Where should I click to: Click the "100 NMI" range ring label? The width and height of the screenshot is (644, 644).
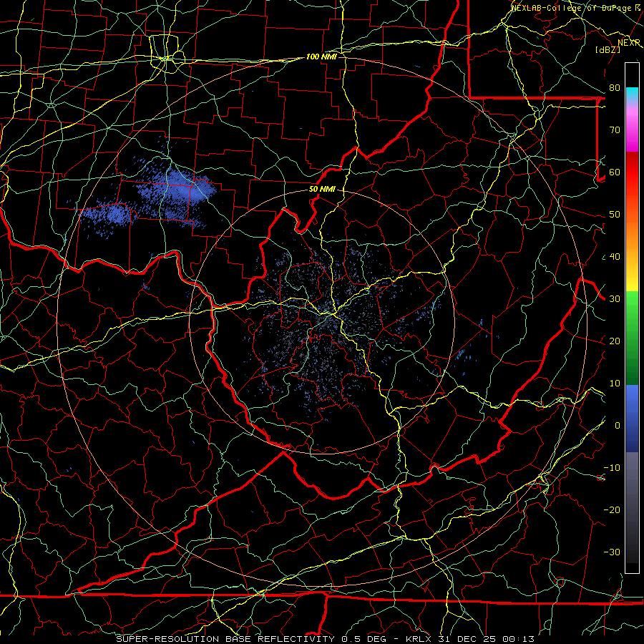[x=321, y=57]
